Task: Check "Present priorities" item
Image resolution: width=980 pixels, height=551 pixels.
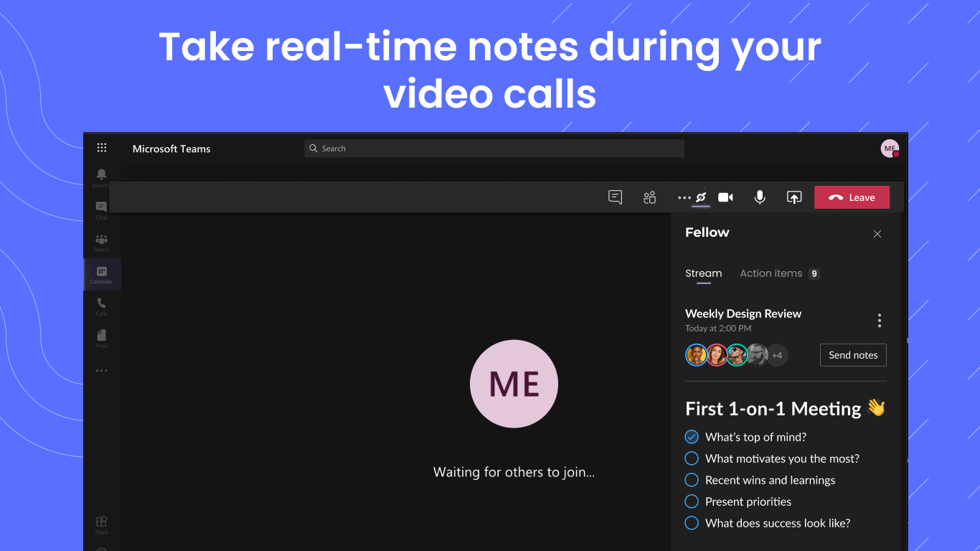Action: (x=692, y=501)
